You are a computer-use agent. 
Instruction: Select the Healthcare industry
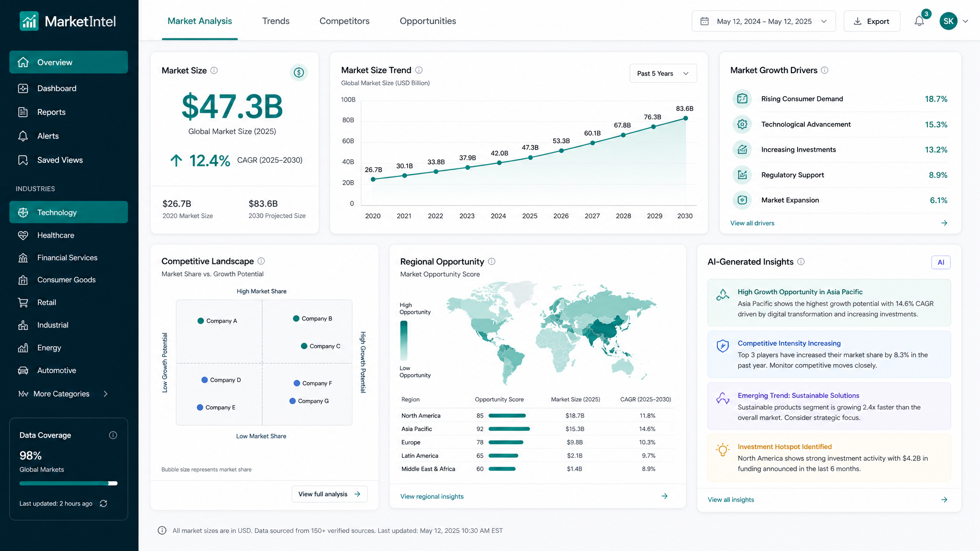coord(68,235)
